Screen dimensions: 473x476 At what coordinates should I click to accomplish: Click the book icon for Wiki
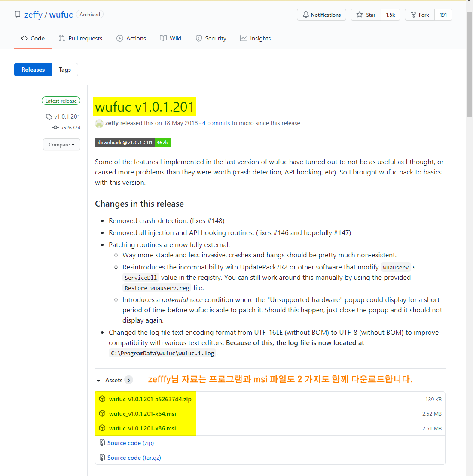[163, 38]
